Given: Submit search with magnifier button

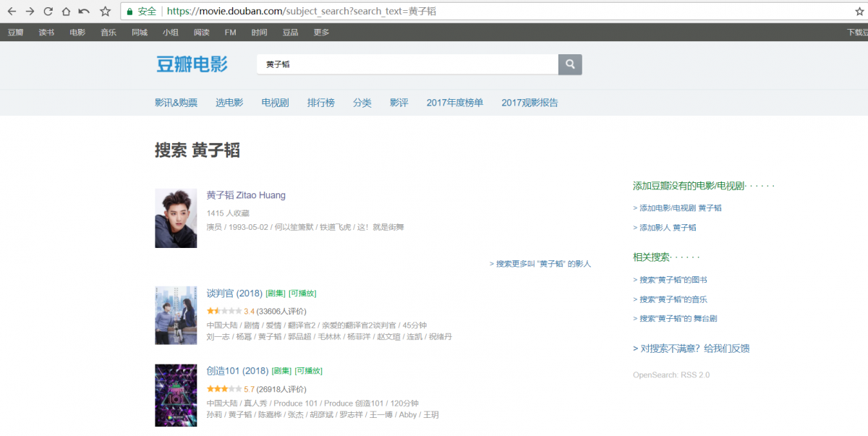Looking at the screenshot, I should tap(570, 64).
